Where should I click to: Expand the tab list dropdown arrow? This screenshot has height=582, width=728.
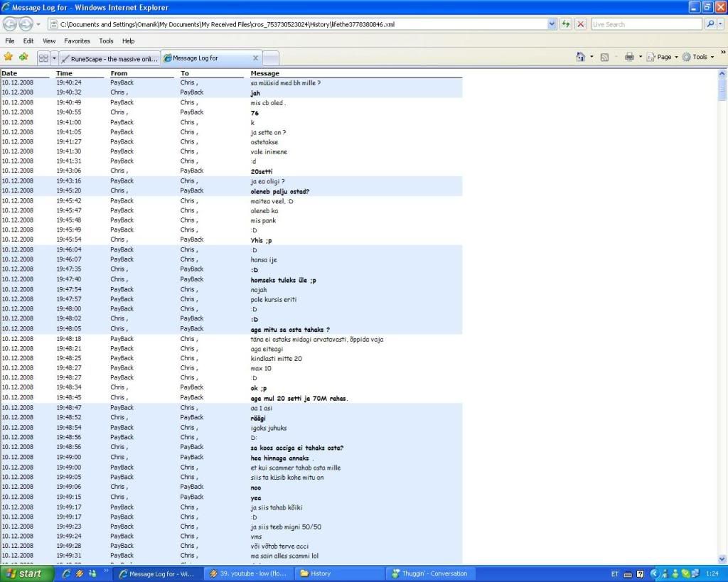[x=54, y=58]
